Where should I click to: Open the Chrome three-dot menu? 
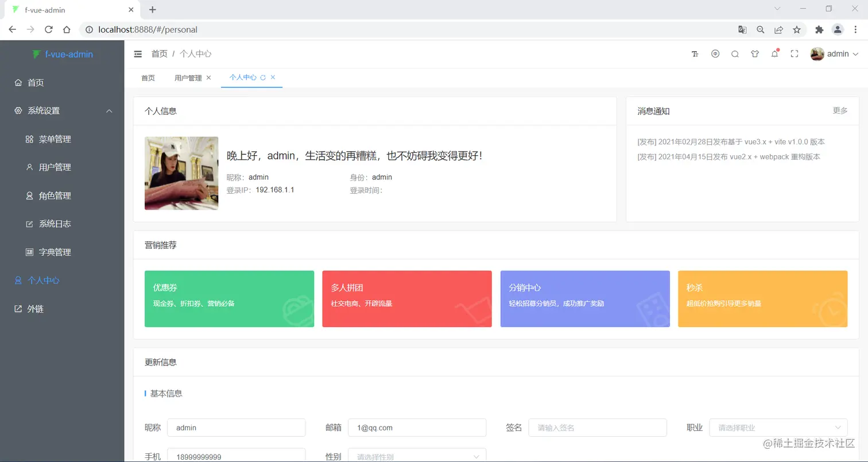pos(855,29)
